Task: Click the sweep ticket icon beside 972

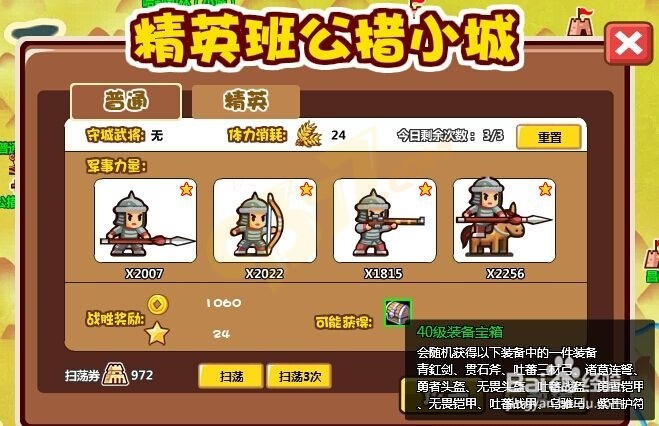Action: pos(116,375)
